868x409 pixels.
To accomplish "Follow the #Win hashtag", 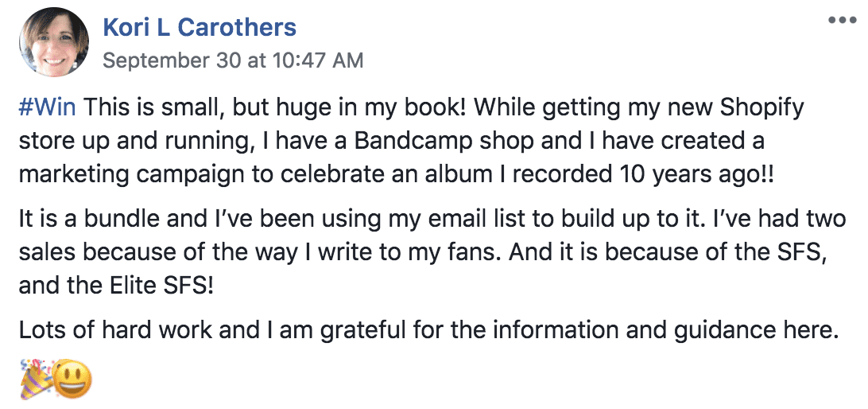I will click(47, 107).
